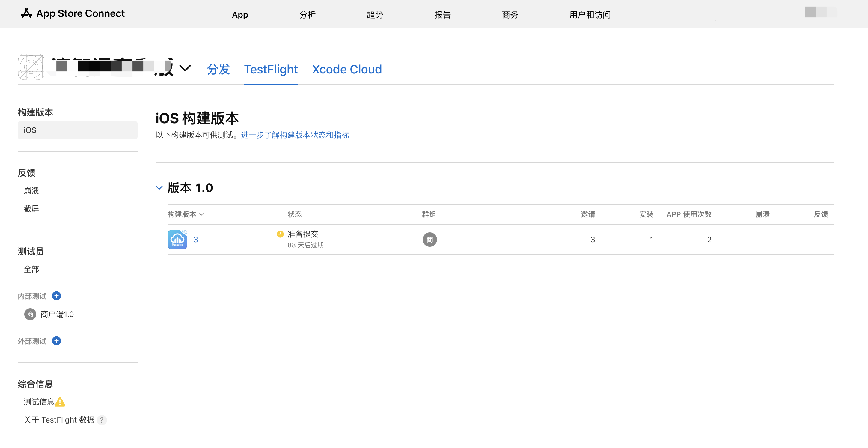Collapse the 版本 1.0 section chevron
The width and height of the screenshot is (868, 448).
(x=159, y=188)
